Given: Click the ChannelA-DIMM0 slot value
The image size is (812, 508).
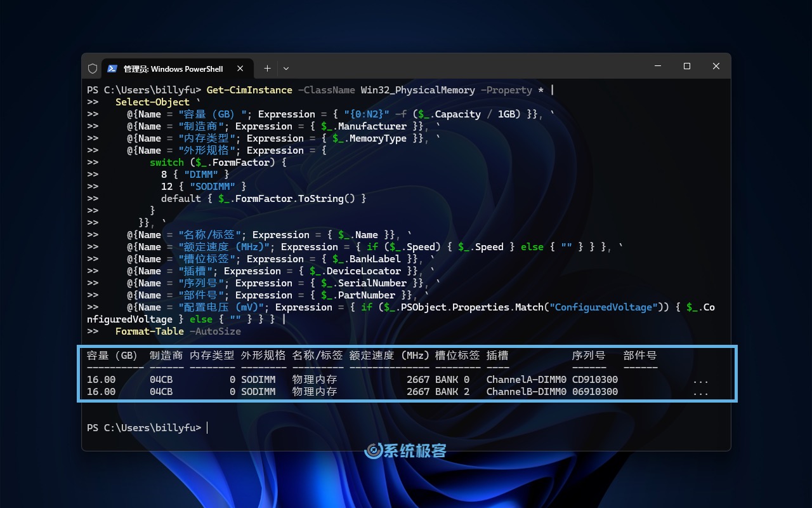Looking at the screenshot, I should [526, 380].
